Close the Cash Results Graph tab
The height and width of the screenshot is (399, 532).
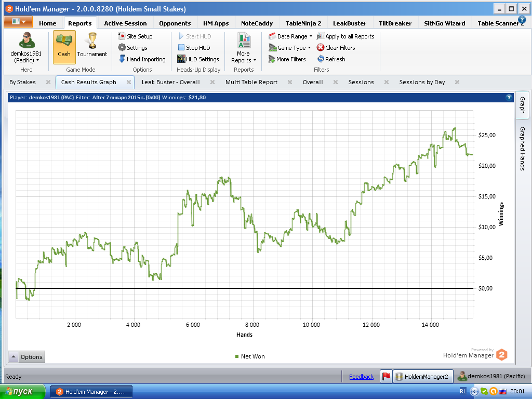click(x=129, y=82)
